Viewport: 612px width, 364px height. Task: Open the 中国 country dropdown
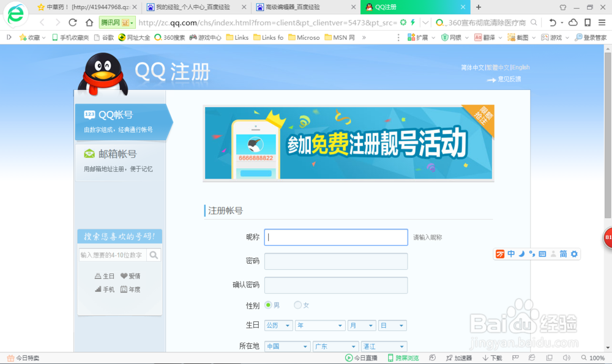coord(287,346)
